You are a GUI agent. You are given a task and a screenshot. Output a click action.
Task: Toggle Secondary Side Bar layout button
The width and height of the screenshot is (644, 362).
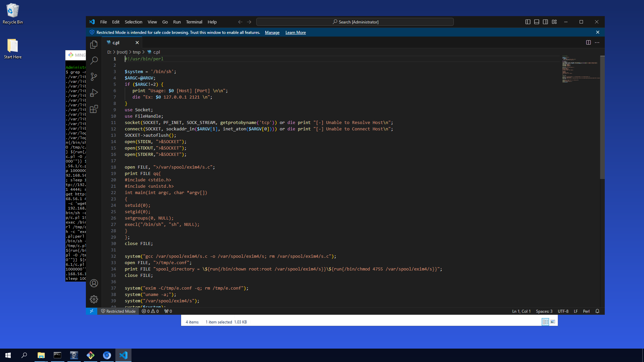coord(545,22)
